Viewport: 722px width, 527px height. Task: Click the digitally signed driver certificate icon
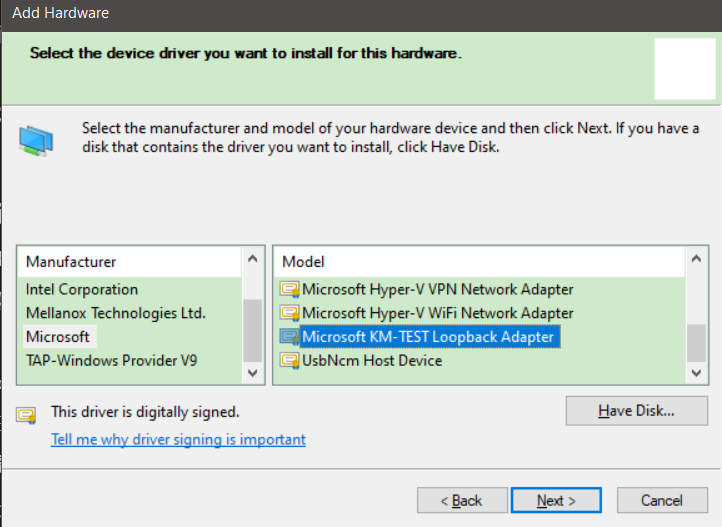tap(27, 413)
